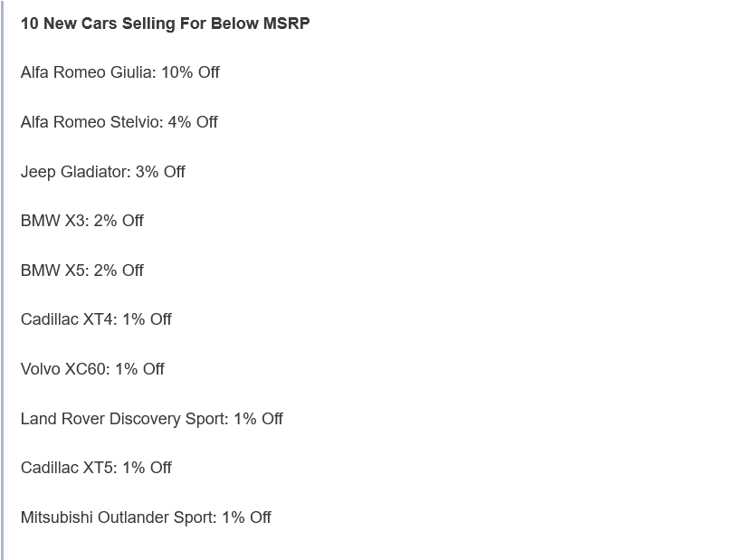Click the 10% Off text for Giulia

191,72
